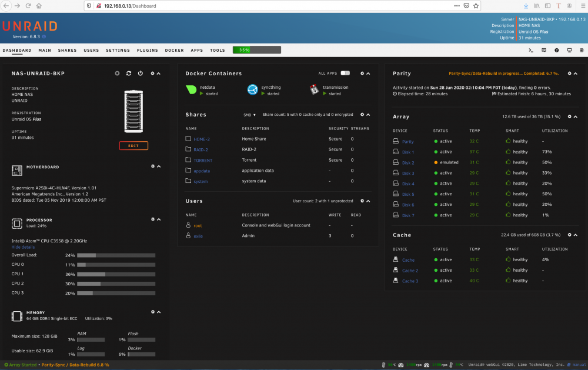
Task: Click the power icon for NAS-UNRAID-BKP
Action: [x=141, y=74]
